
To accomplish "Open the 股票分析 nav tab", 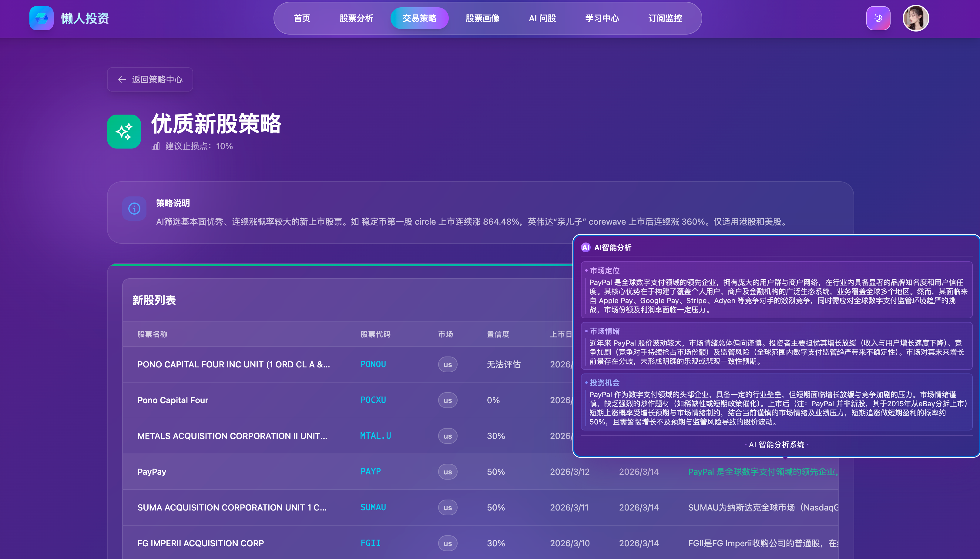I will pyautogui.click(x=356, y=18).
